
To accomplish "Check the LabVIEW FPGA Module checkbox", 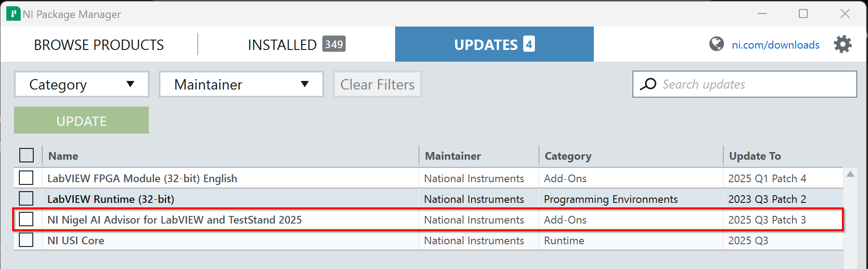I will click(26, 178).
